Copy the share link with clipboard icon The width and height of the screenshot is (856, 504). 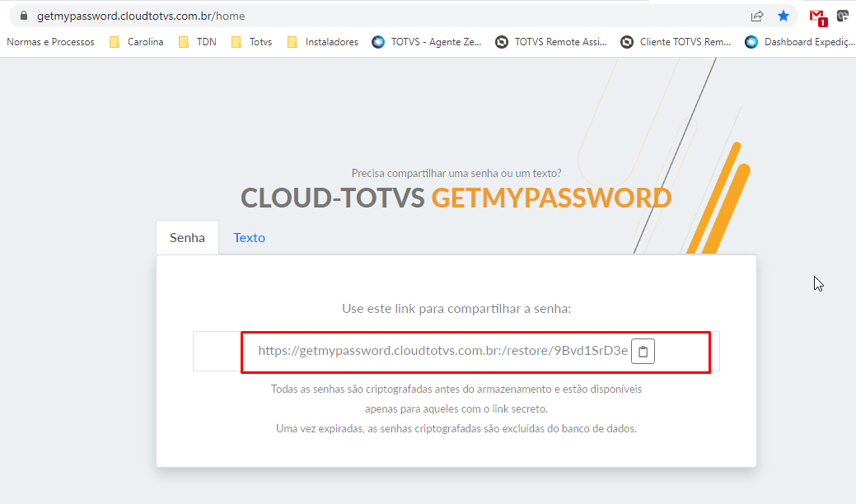pos(643,352)
